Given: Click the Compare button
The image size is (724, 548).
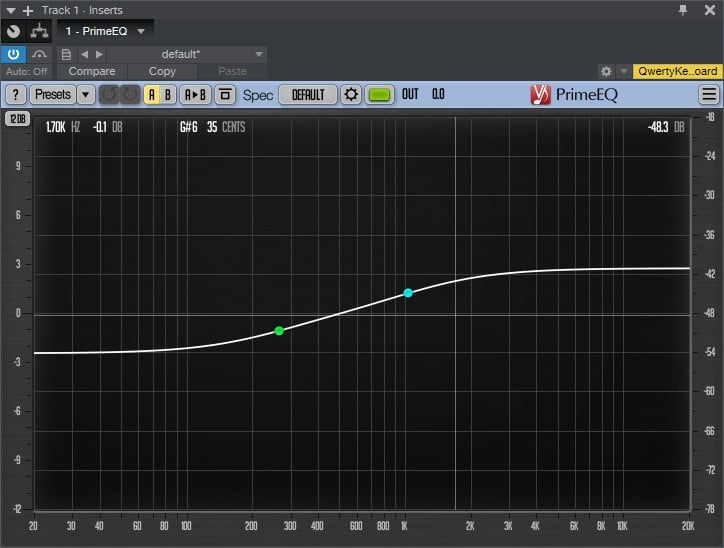Looking at the screenshot, I should 92,71.
